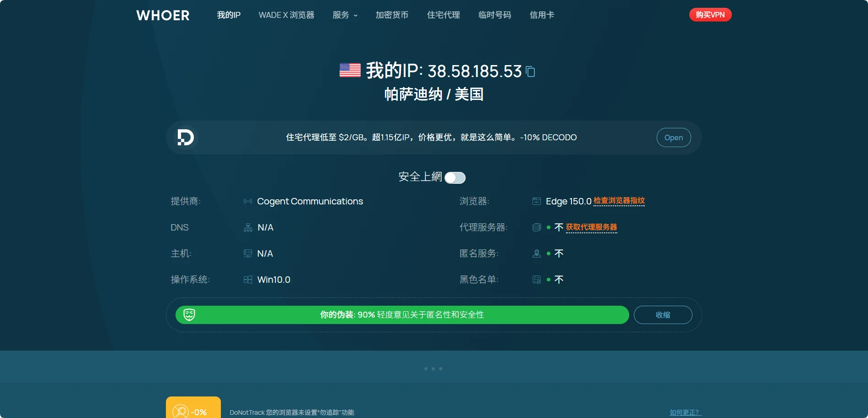Image resolution: width=868 pixels, height=418 pixels.
Task: Click the browser icon next to Edge 150.0
Action: click(x=537, y=201)
